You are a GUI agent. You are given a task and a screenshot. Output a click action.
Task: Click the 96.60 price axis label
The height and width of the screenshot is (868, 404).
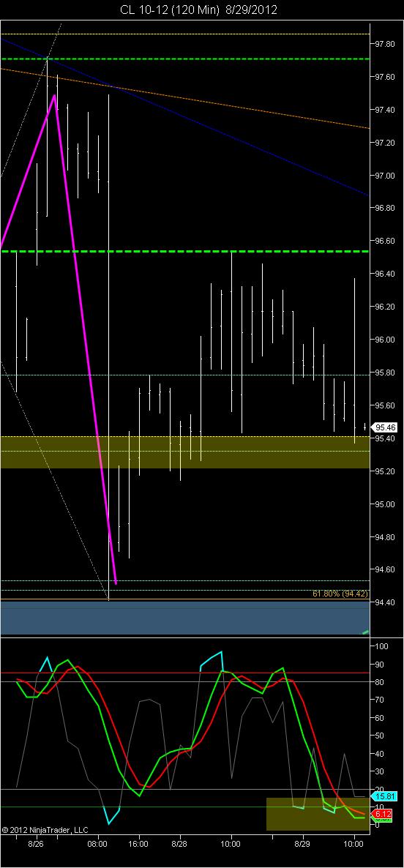pyautogui.click(x=385, y=241)
